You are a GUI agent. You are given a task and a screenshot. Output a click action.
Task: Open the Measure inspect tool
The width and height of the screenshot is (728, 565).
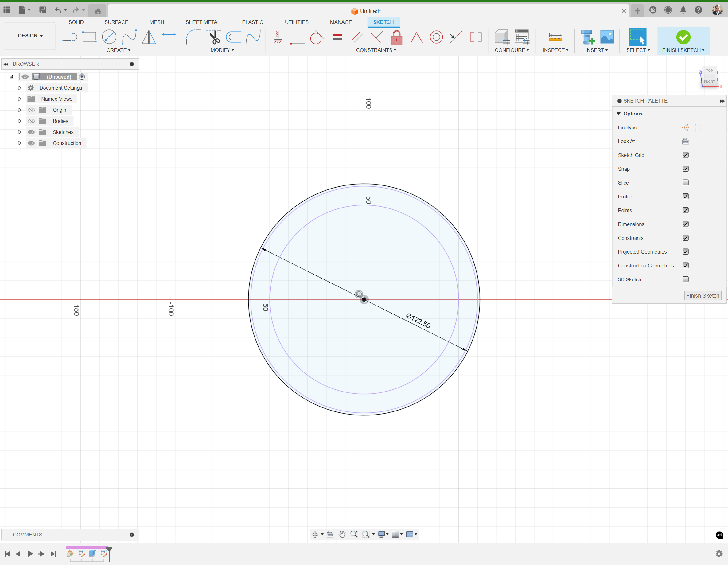(555, 37)
